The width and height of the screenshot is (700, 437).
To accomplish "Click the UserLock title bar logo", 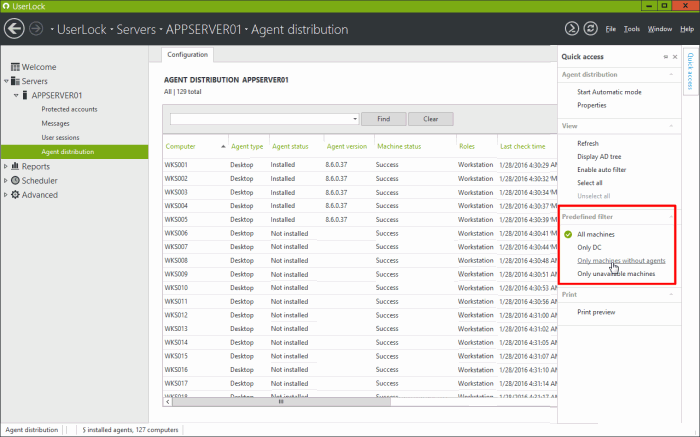I will (6, 6).
